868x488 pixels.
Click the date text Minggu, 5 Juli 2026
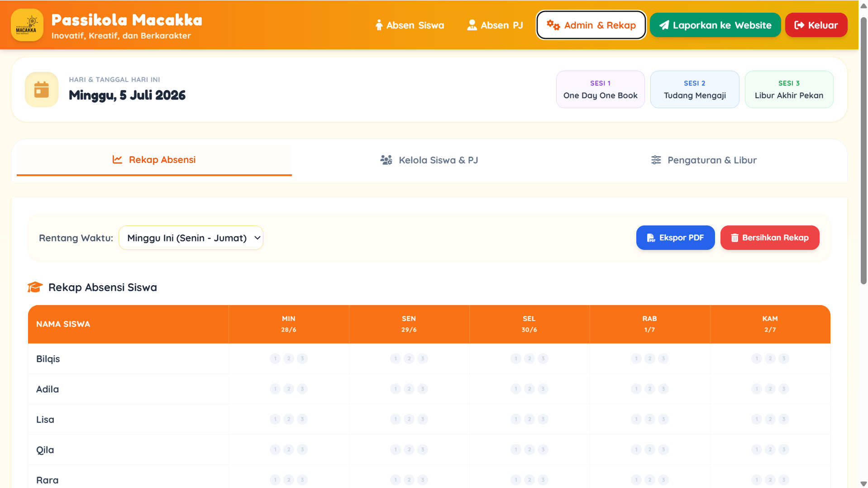pyautogui.click(x=127, y=95)
